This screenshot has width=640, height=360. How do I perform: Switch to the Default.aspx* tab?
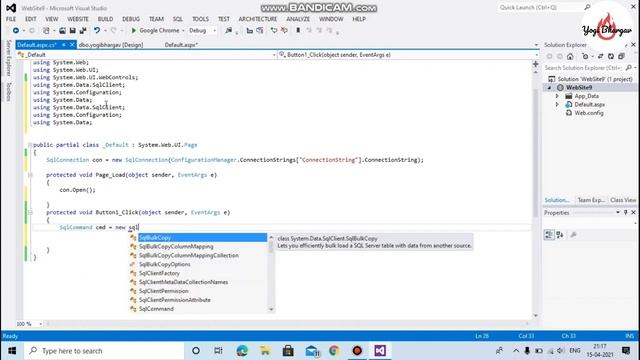point(182,45)
